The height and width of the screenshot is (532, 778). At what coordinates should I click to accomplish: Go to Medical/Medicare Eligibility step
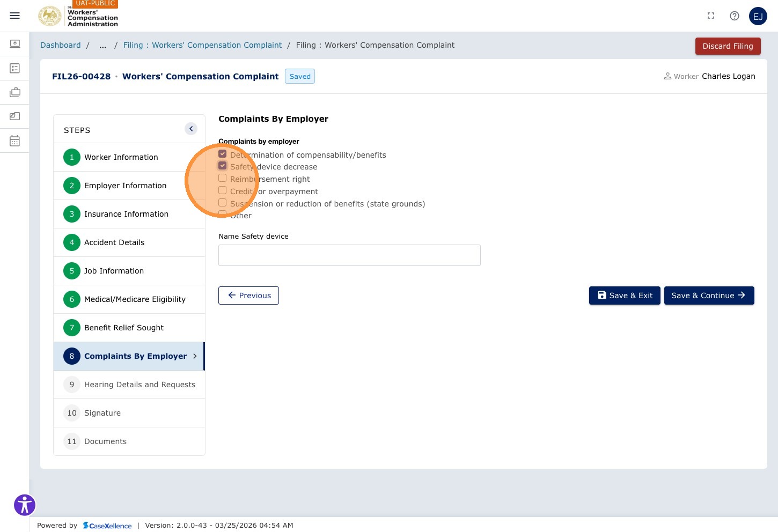point(129,299)
